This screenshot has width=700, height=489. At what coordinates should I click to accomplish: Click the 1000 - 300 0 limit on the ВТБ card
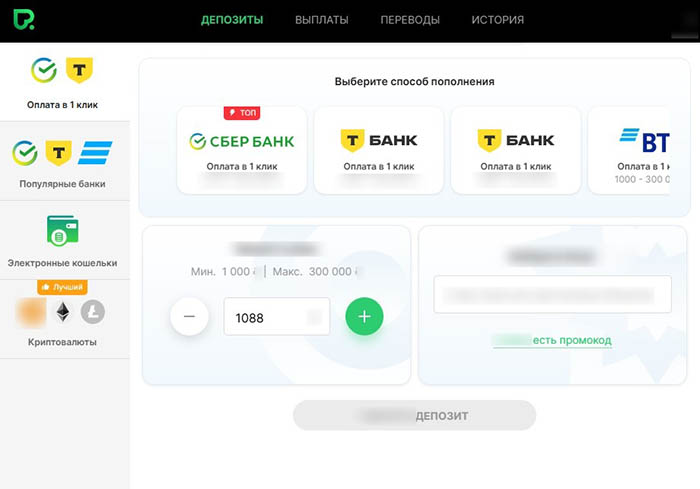(642, 180)
